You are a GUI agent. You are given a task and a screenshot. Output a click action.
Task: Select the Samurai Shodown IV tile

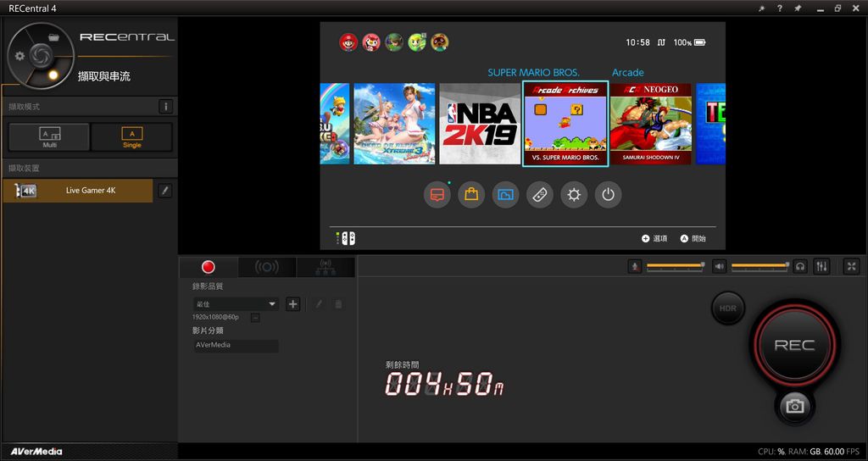click(650, 124)
